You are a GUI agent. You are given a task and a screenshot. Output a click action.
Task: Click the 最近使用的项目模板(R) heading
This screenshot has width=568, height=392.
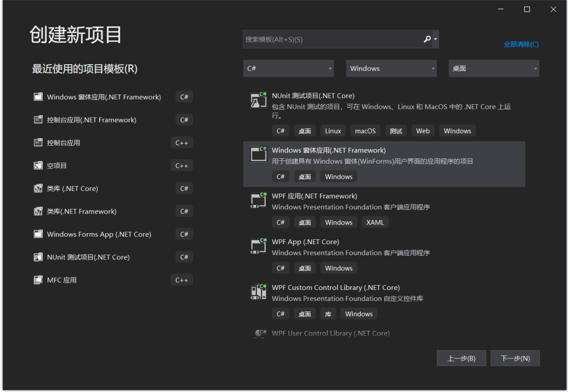(85, 69)
